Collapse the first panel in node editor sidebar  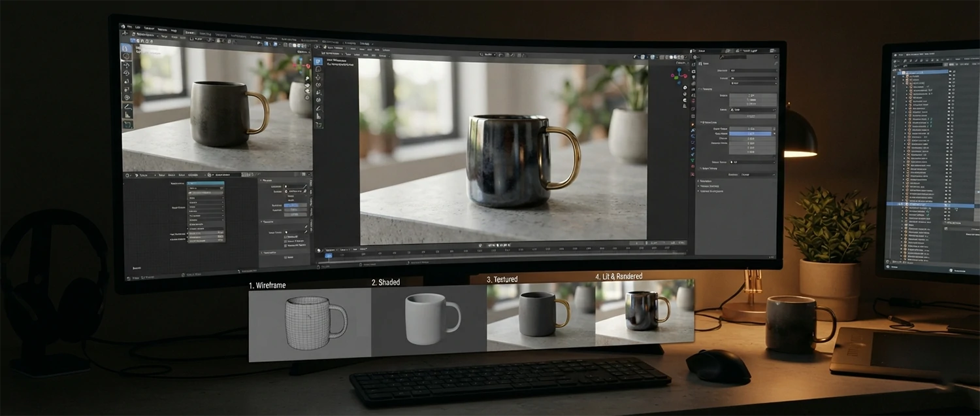(261, 181)
